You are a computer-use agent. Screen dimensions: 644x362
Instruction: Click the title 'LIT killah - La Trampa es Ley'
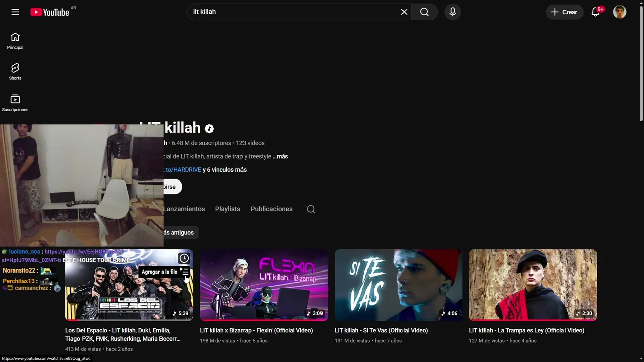pos(526,330)
